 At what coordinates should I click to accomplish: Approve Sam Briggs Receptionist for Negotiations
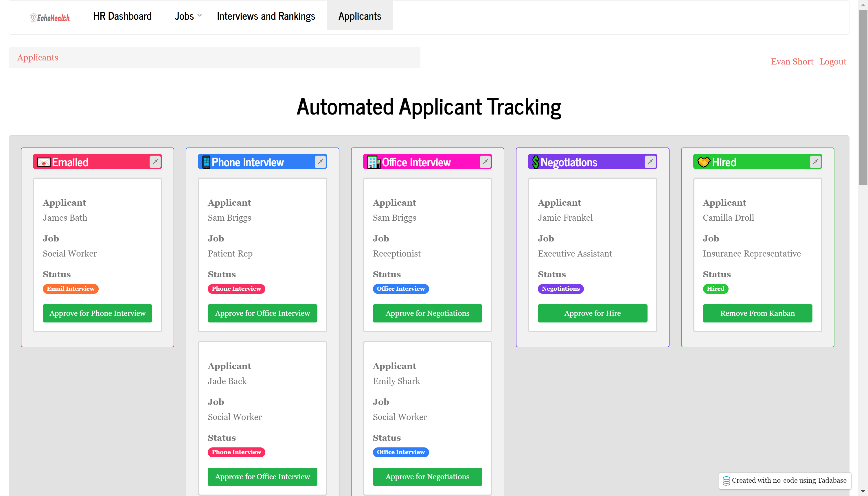tap(427, 313)
